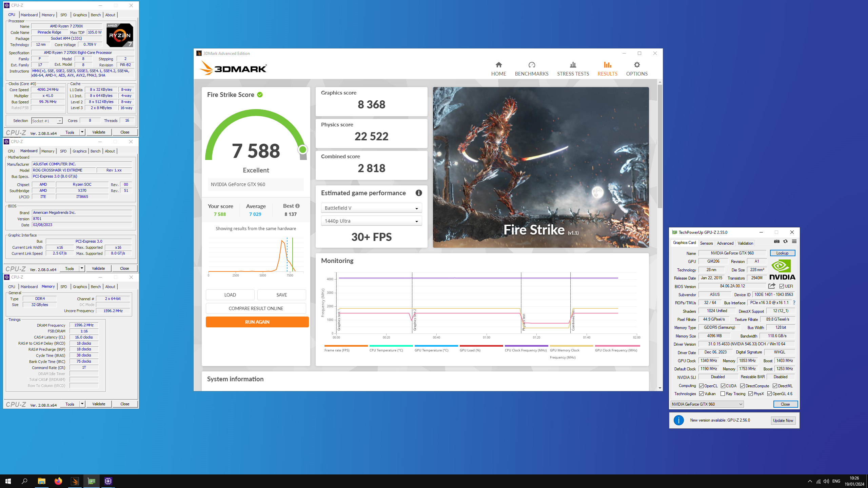Expand the Battlefield V game dropdown

coord(371,208)
